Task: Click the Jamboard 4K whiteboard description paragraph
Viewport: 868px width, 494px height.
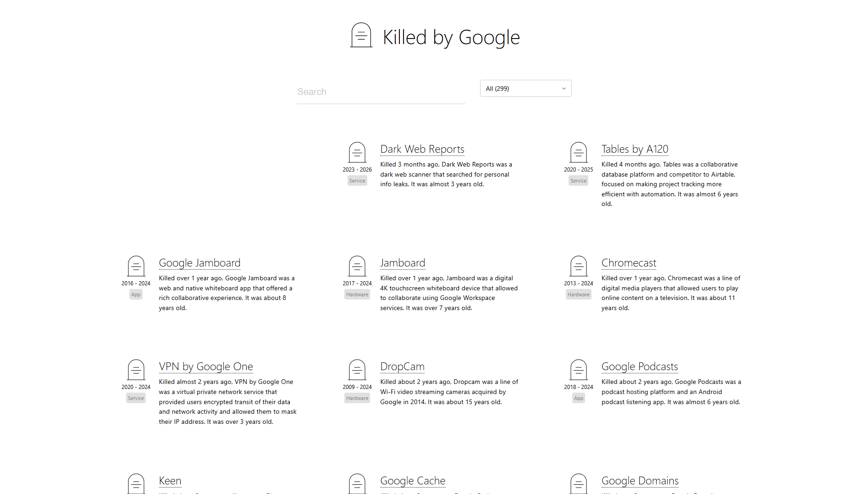Action: point(449,293)
